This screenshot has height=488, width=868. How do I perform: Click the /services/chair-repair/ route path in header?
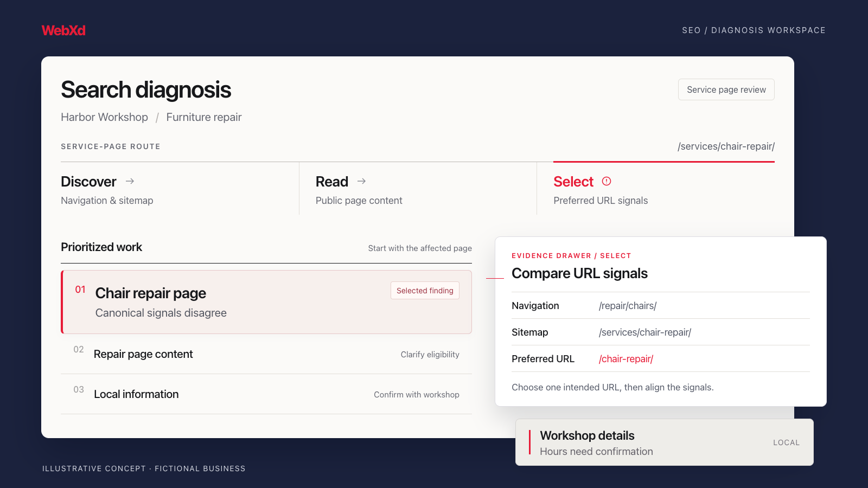click(x=726, y=146)
